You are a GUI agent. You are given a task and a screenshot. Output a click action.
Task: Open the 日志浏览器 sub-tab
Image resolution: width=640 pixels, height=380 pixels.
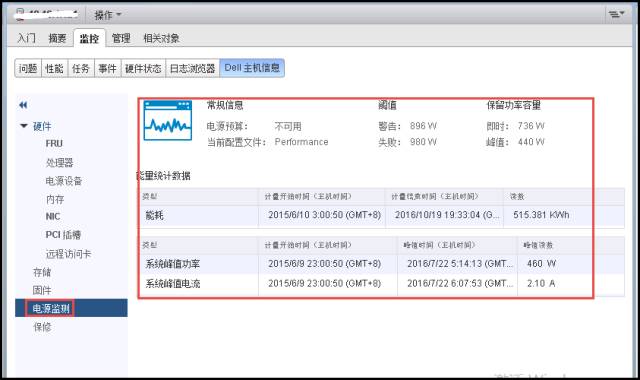[x=192, y=68]
